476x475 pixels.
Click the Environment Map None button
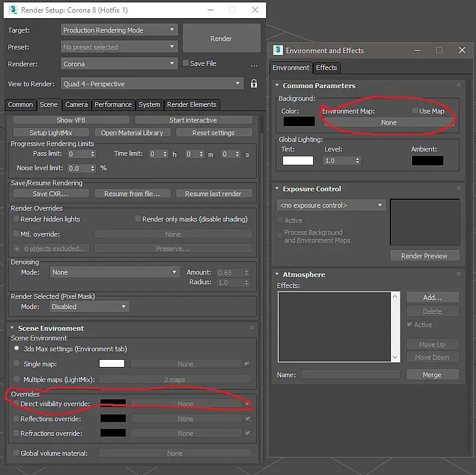pos(389,123)
